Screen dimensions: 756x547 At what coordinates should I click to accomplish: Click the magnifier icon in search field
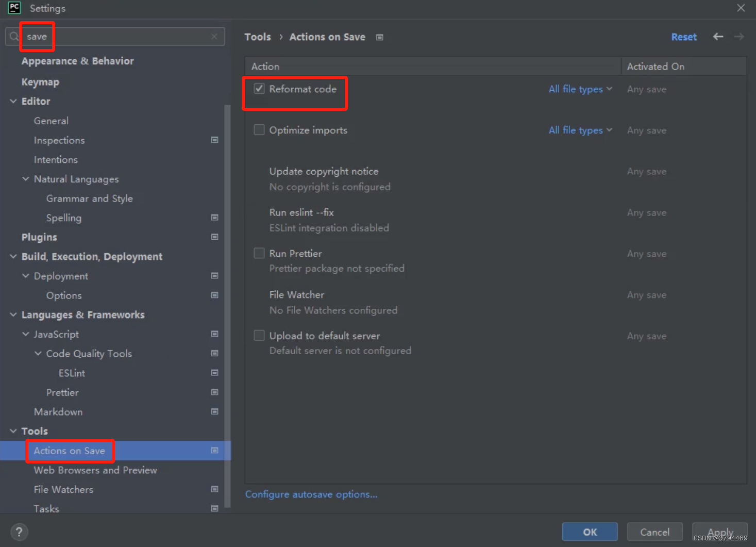coord(13,36)
